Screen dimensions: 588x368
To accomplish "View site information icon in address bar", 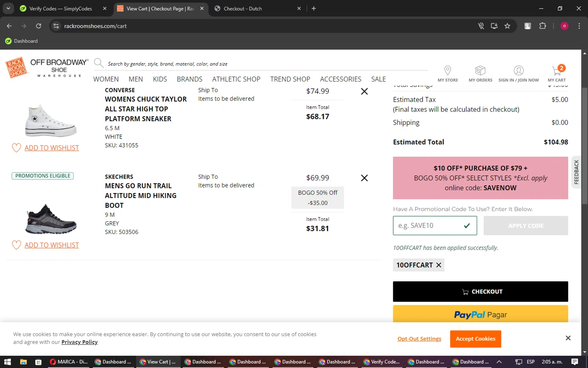I will click(x=56, y=26).
